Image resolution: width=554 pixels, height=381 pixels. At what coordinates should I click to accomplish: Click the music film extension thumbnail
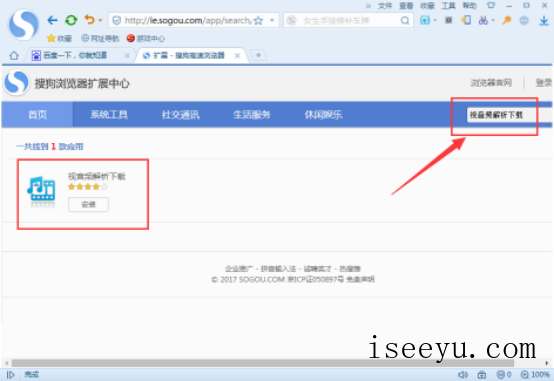[x=42, y=191]
